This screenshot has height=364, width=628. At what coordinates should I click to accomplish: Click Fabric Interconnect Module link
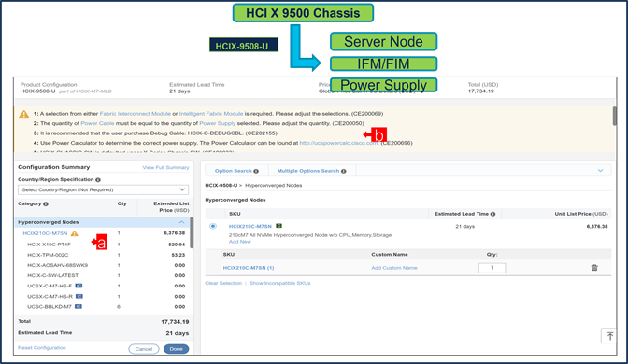point(135,114)
